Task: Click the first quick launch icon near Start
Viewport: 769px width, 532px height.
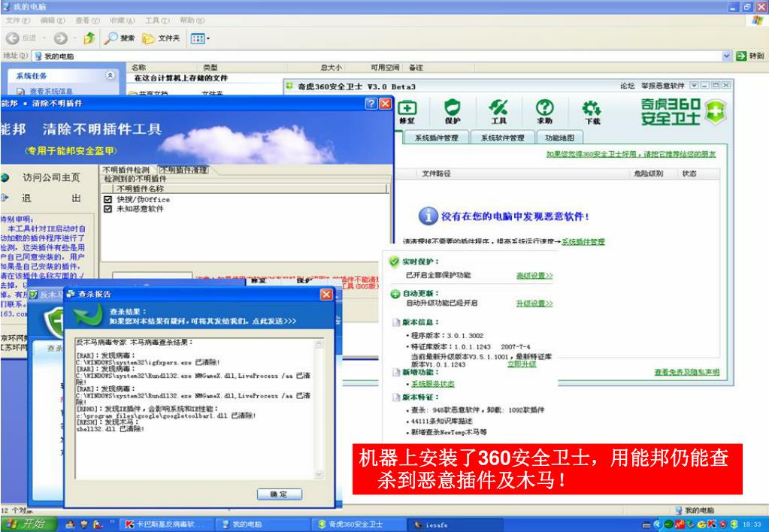Action: click(70, 524)
